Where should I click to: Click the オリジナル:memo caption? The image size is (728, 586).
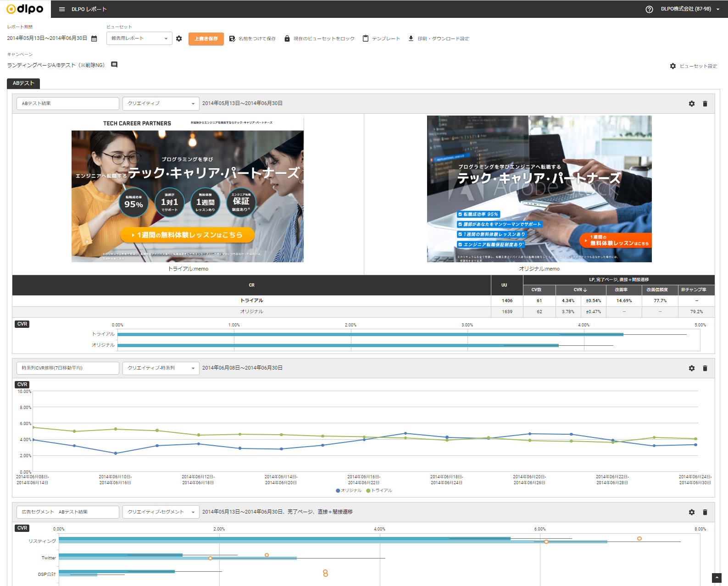point(539,269)
